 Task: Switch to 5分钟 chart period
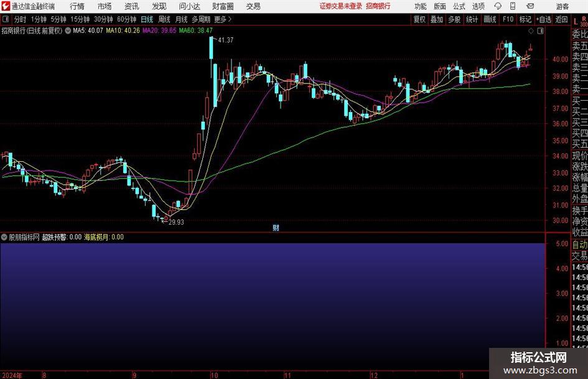[58, 19]
